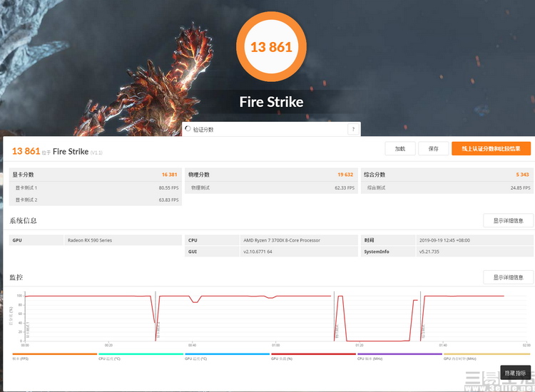Click graphics test 2 result 63.83 FPS

pos(168,200)
